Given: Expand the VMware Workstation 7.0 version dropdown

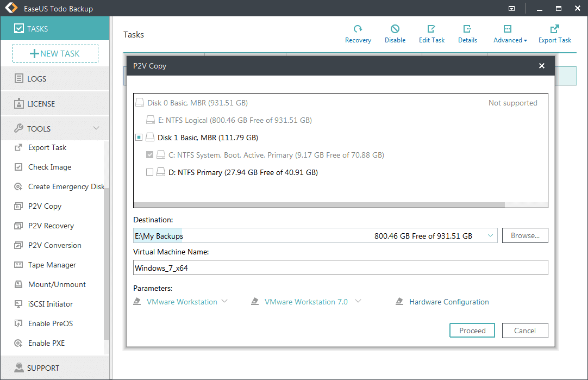Looking at the screenshot, I should pos(358,301).
